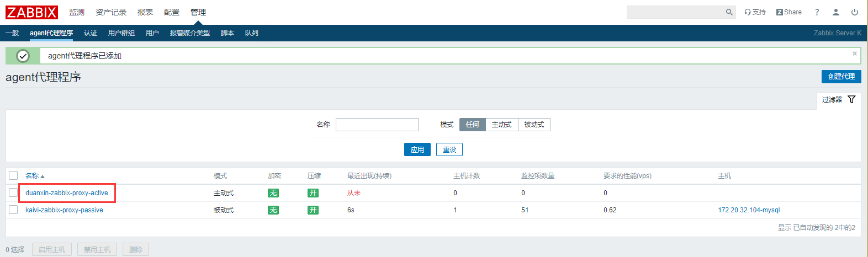Dismiss the proxy added message
The width and height of the screenshot is (868, 257).
pyautogui.click(x=855, y=53)
